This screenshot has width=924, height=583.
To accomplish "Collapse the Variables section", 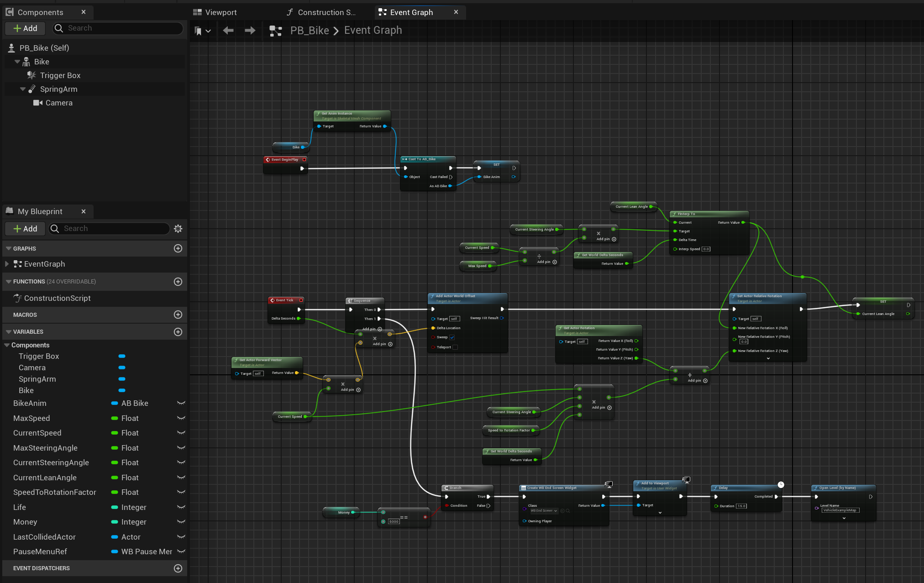I will 8,332.
